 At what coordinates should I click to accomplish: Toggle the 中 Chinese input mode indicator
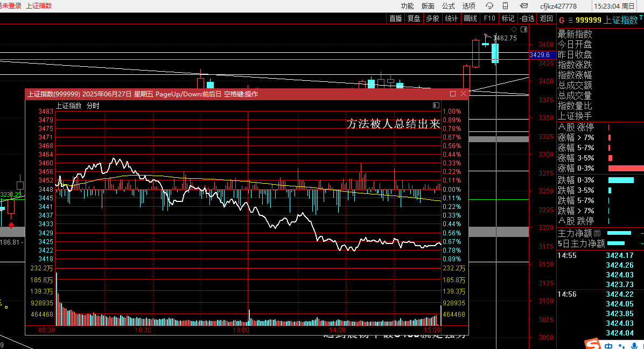[x=608, y=346]
